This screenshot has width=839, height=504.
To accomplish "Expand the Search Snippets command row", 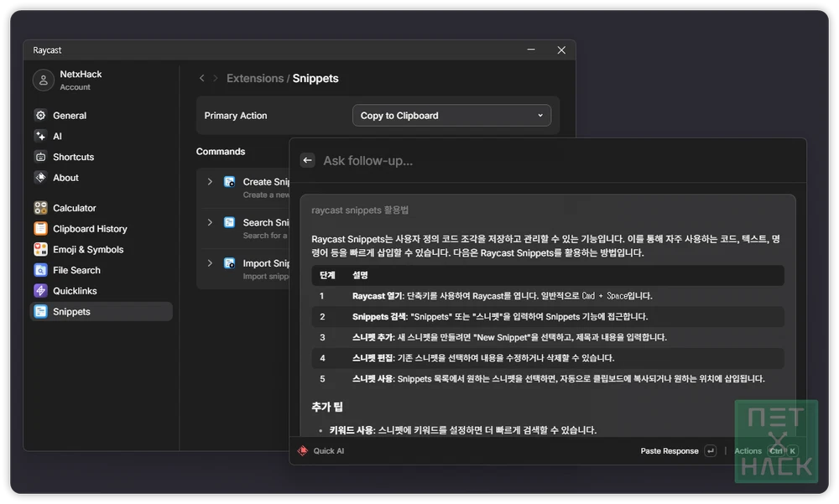I will point(210,222).
